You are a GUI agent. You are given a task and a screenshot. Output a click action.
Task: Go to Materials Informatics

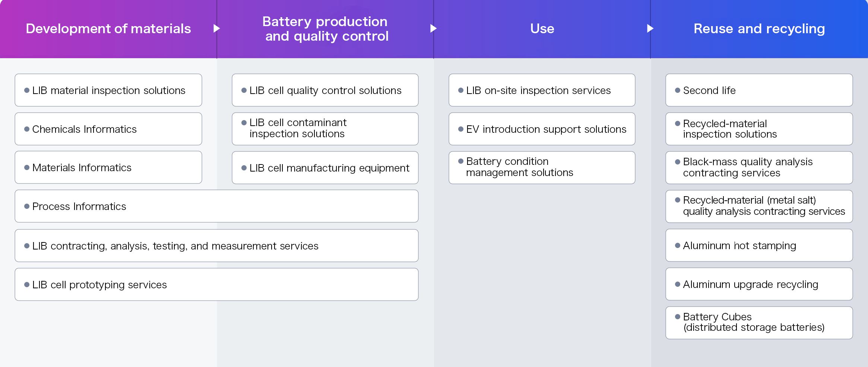tap(108, 167)
